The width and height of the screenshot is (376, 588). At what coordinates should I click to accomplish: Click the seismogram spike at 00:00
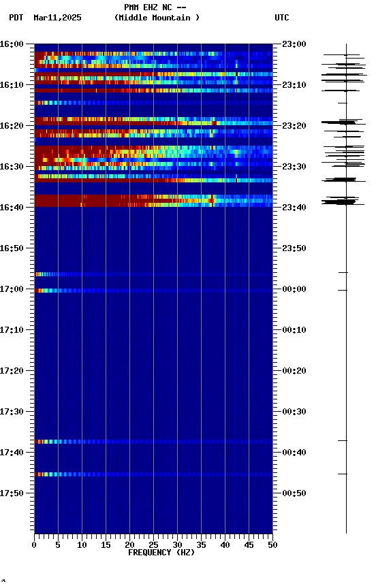click(x=343, y=290)
